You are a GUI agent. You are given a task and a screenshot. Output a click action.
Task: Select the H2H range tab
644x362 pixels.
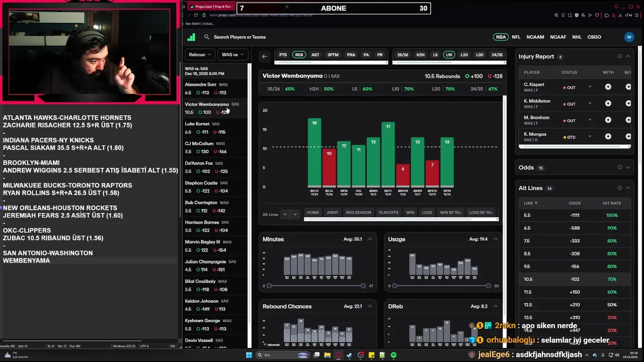click(421, 55)
